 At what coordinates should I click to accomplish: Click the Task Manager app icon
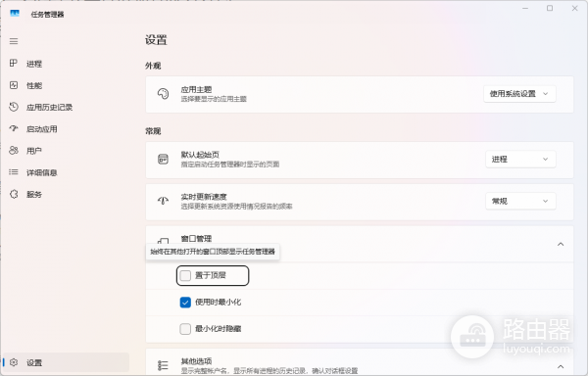15,14
